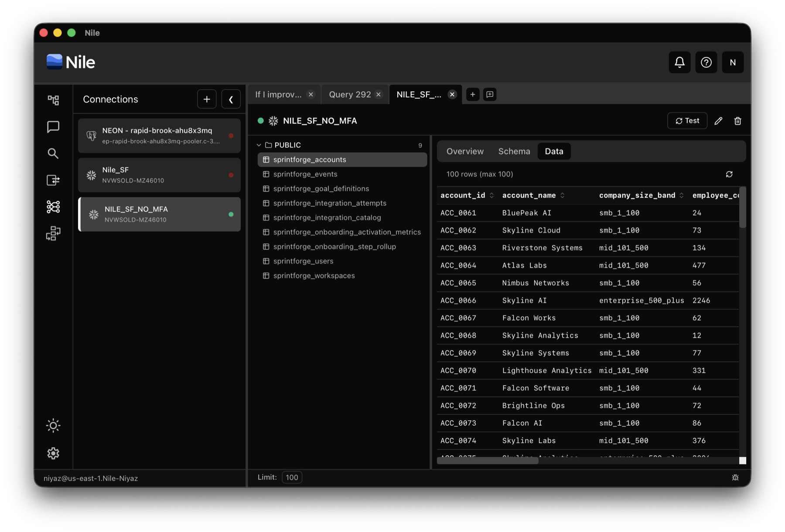This screenshot has height=532, width=785.
Task: Click the Nimbus Networks cell
Action: point(536,283)
